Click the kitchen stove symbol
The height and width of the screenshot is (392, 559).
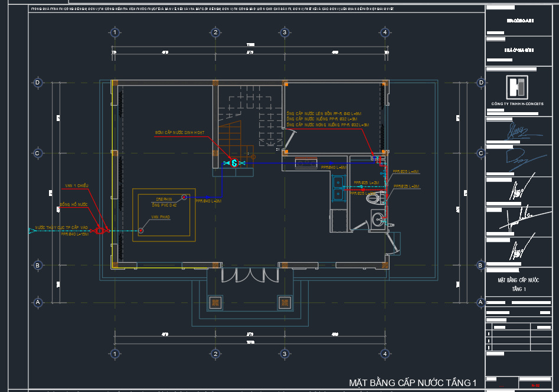pyautogui.click(x=307, y=163)
